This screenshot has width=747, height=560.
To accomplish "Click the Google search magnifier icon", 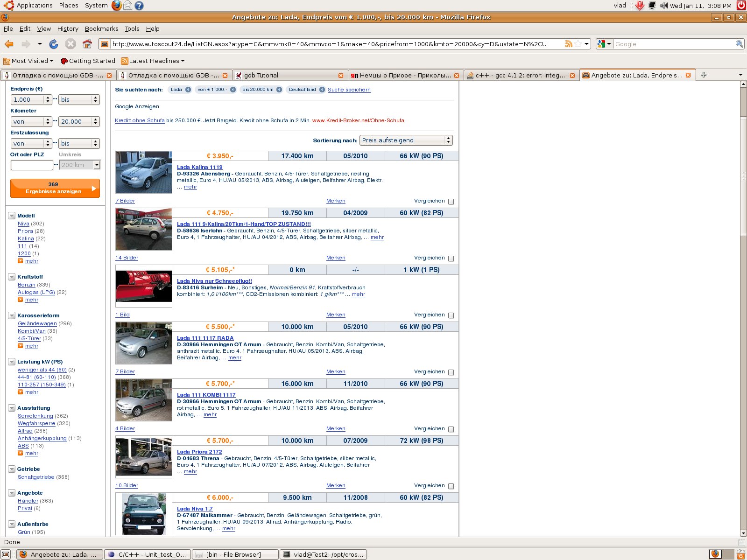I will [739, 44].
